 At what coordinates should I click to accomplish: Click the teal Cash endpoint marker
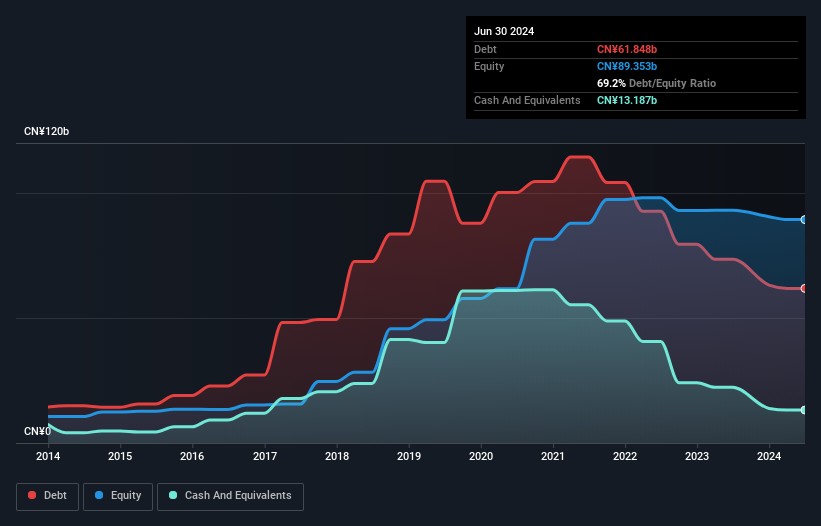(x=804, y=410)
